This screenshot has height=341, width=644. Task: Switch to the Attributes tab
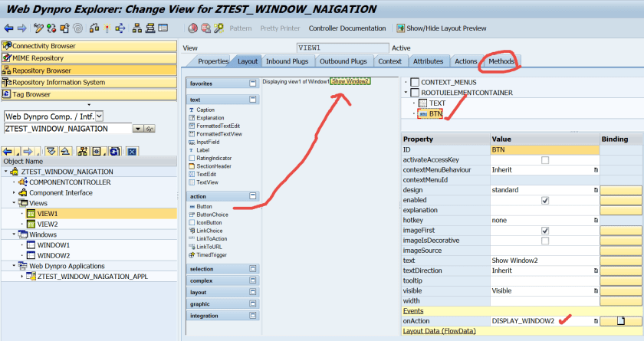click(x=428, y=61)
